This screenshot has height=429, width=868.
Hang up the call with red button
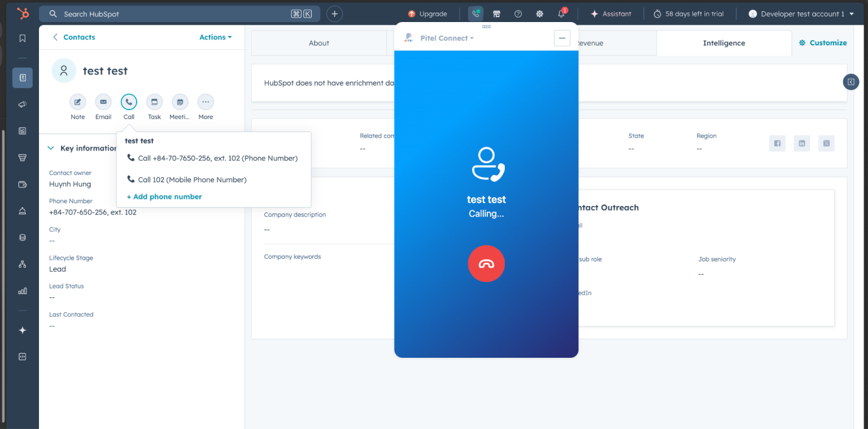(486, 263)
